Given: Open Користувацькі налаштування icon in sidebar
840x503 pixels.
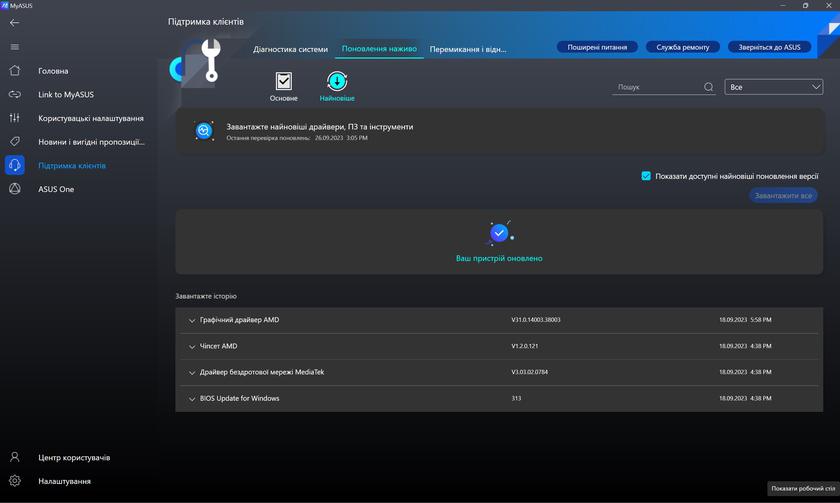Looking at the screenshot, I should click(14, 118).
